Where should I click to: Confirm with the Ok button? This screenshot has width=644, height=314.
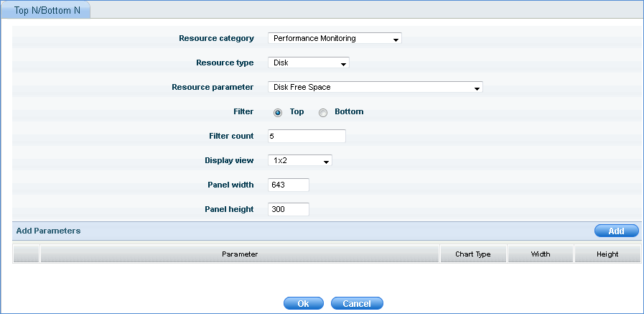(304, 304)
